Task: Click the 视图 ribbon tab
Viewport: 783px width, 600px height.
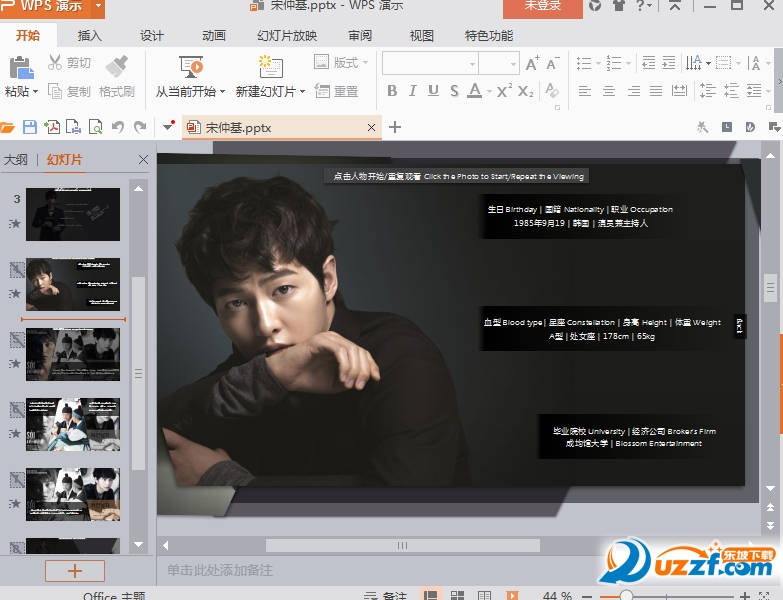Action: point(421,35)
